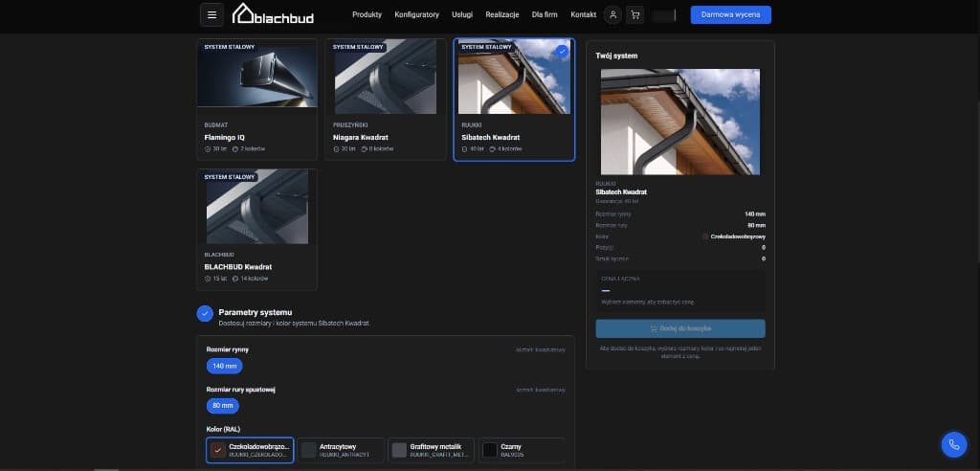Click Dodaj do koszyka button

(680, 328)
